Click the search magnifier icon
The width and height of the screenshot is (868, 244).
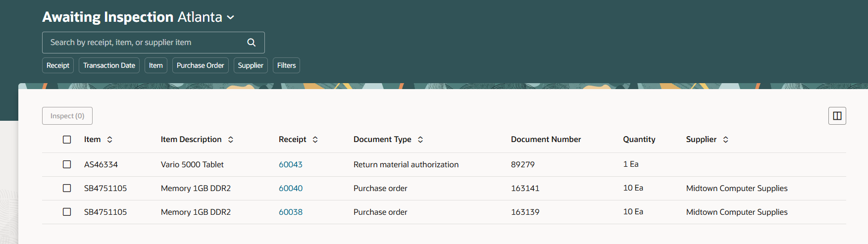(x=252, y=43)
